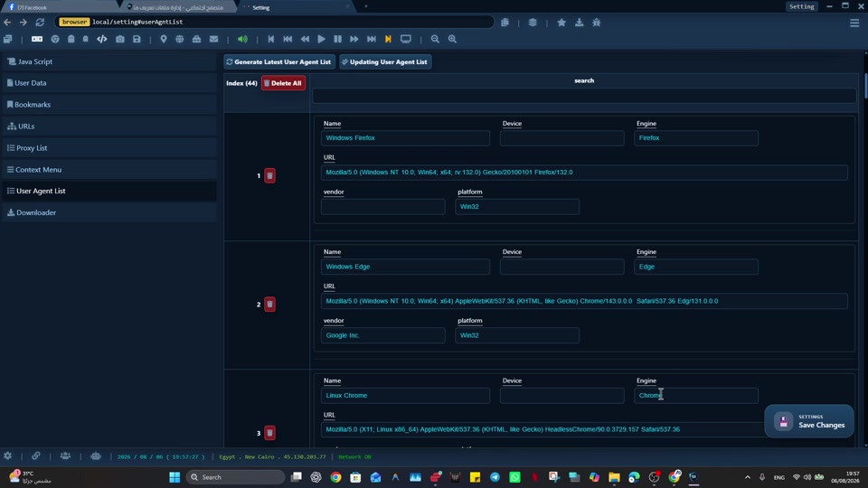Click the pause button in toolbar
Viewport: 868px width, 488px height.
pyautogui.click(x=337, y=39)
